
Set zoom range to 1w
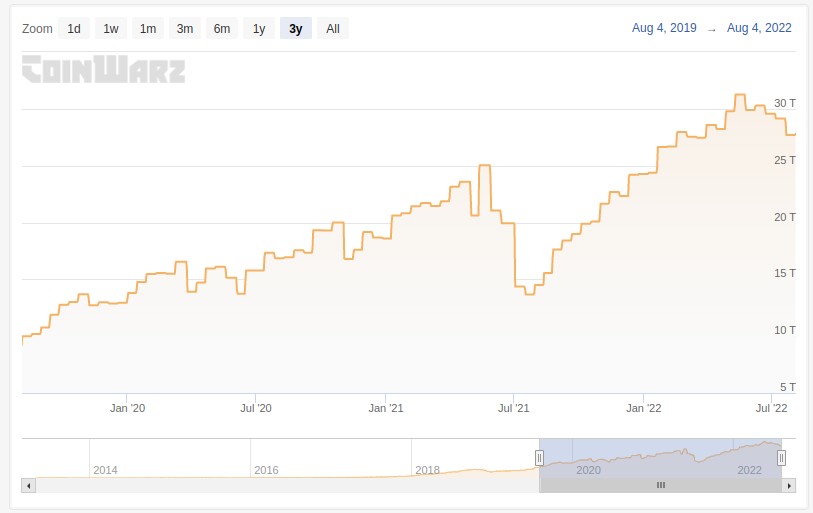[x=111, y=29]
